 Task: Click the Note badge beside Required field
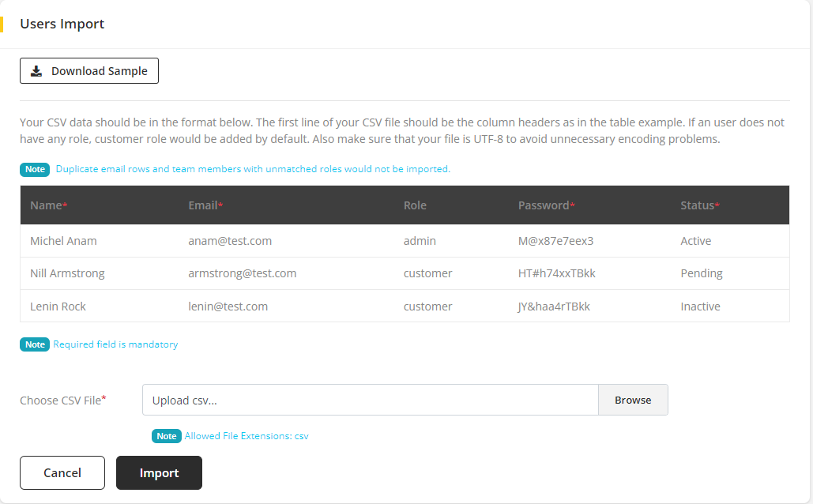[x=35, y=344]
